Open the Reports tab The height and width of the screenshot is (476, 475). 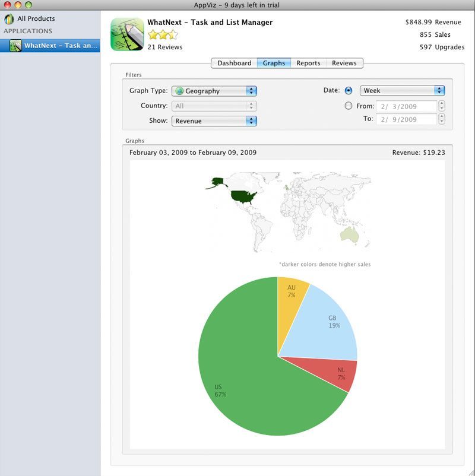pos(308,63)
